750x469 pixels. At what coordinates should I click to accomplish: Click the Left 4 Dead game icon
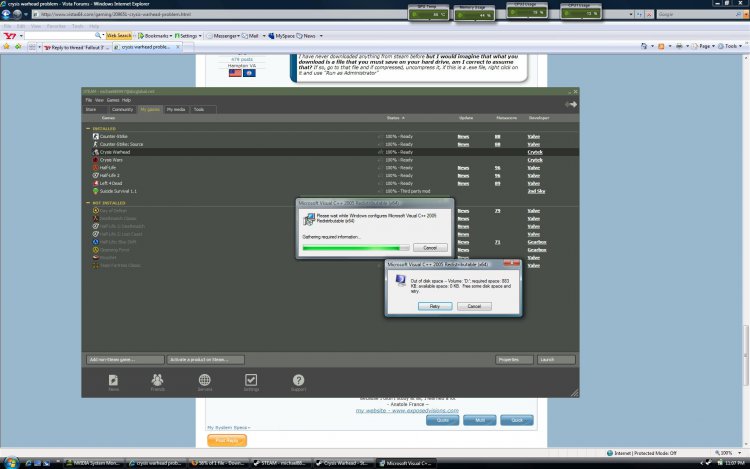pos(95,183)
